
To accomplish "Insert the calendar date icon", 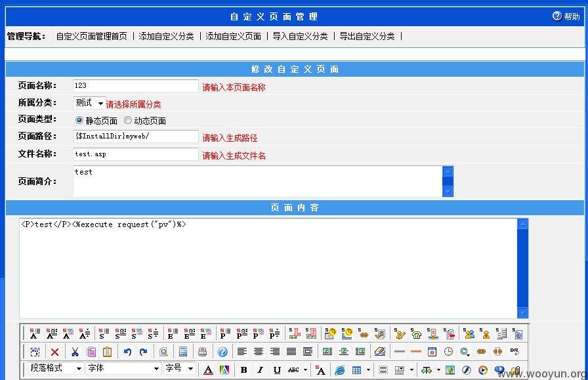I will [x=432, y=352].
